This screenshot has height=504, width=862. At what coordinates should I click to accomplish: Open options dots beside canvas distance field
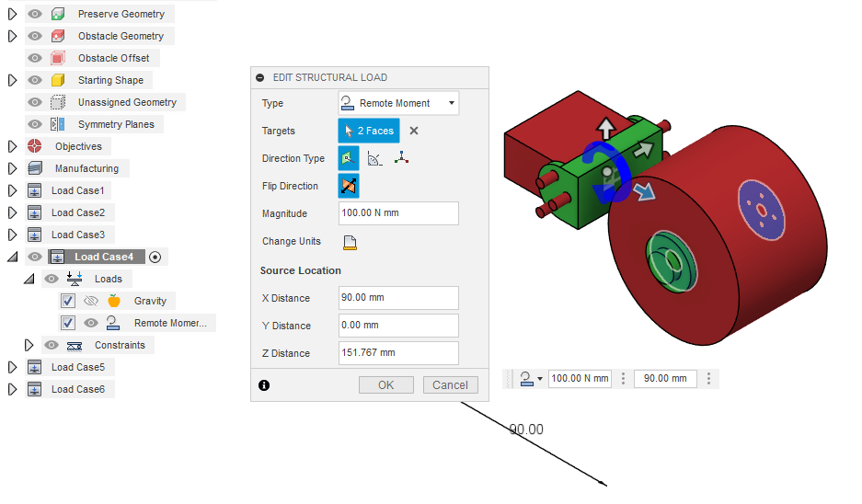(708, 379)
